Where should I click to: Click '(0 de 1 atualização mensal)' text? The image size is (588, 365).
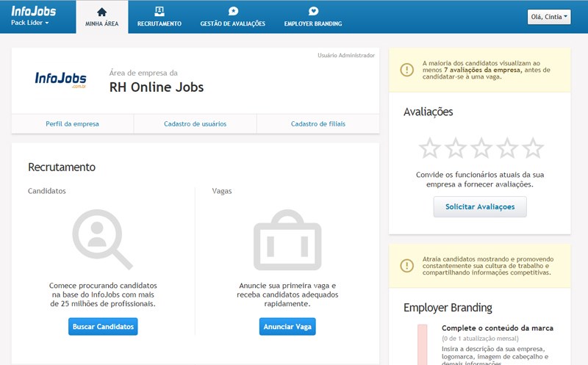point(480,339)
